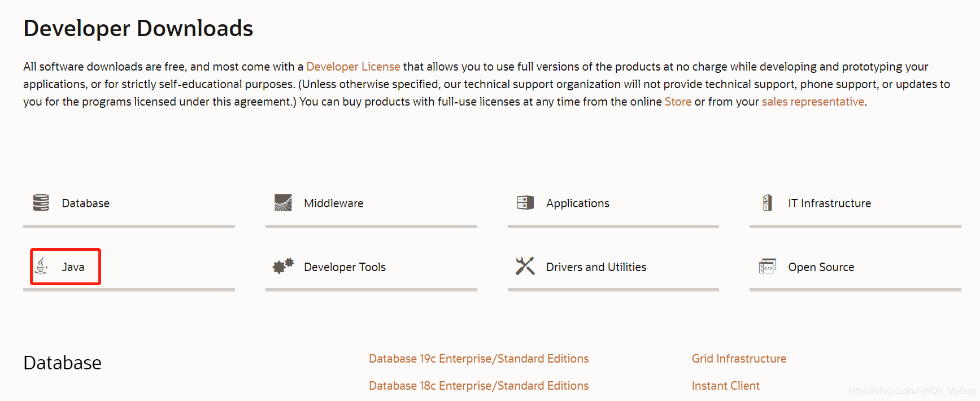The height and width of the screenshot is (401, 980).
Task: Open Database 19c Enterprise/Standard Editions link
Action: (x=478, y=359)
